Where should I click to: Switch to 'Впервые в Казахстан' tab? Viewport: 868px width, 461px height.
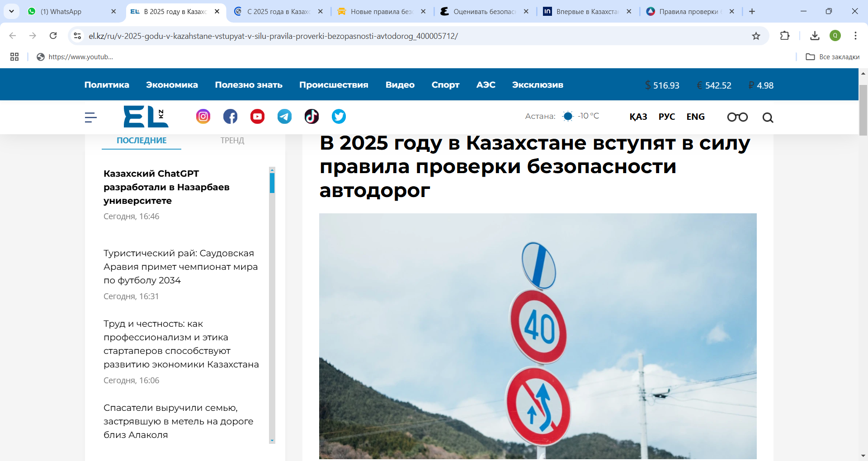coord(587,11)
